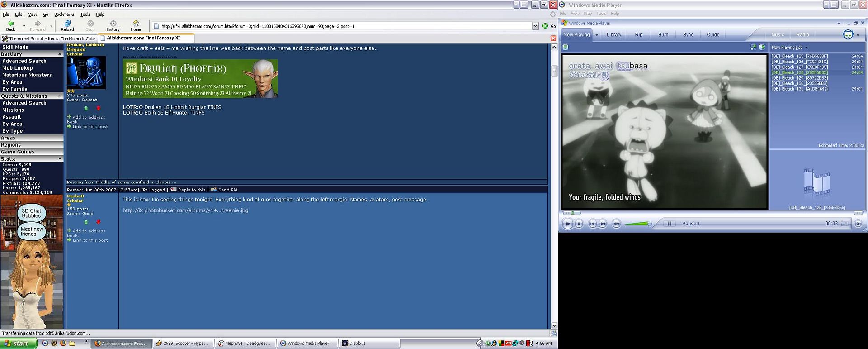868x349 pixels.
Task: Click the Stop button in Windows Media Player
Action: 579,224
